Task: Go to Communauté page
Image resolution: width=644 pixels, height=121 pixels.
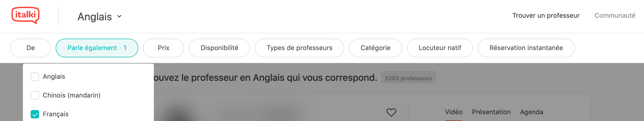Action: click(615, 16)
